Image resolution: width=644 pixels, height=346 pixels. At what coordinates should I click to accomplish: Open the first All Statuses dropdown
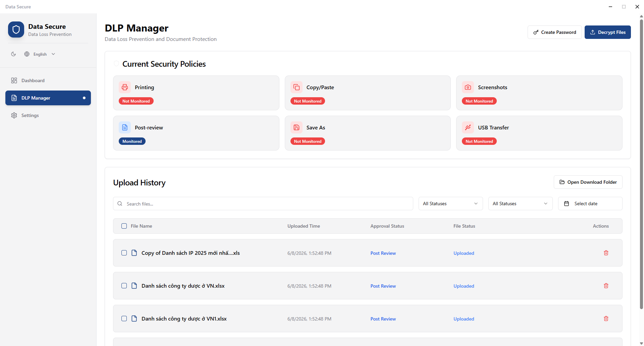pos(450,204)
